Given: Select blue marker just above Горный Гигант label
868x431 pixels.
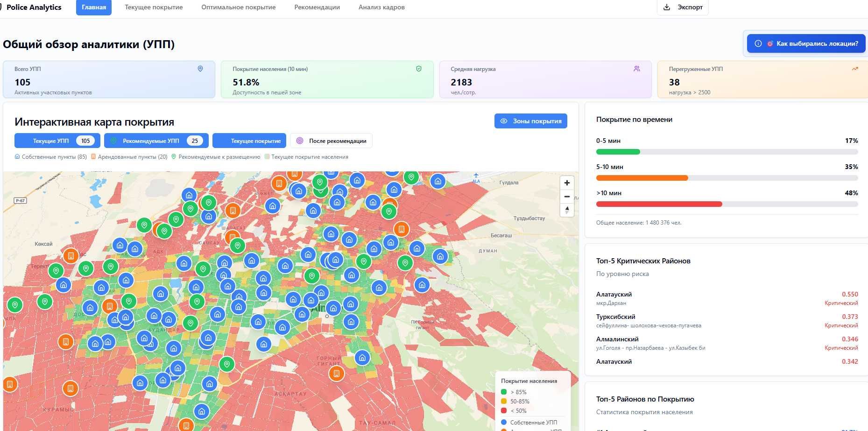Looking at the screenshot, I should [x=362, y=358].
